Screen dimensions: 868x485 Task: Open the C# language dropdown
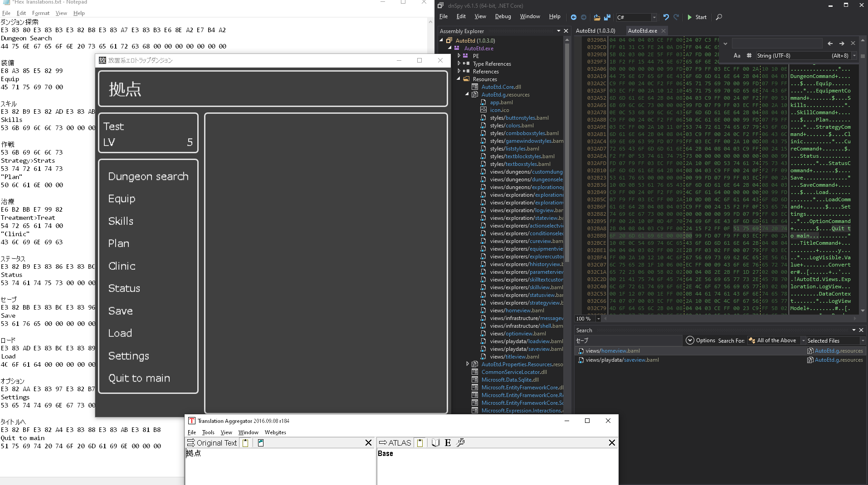(654, 17)
